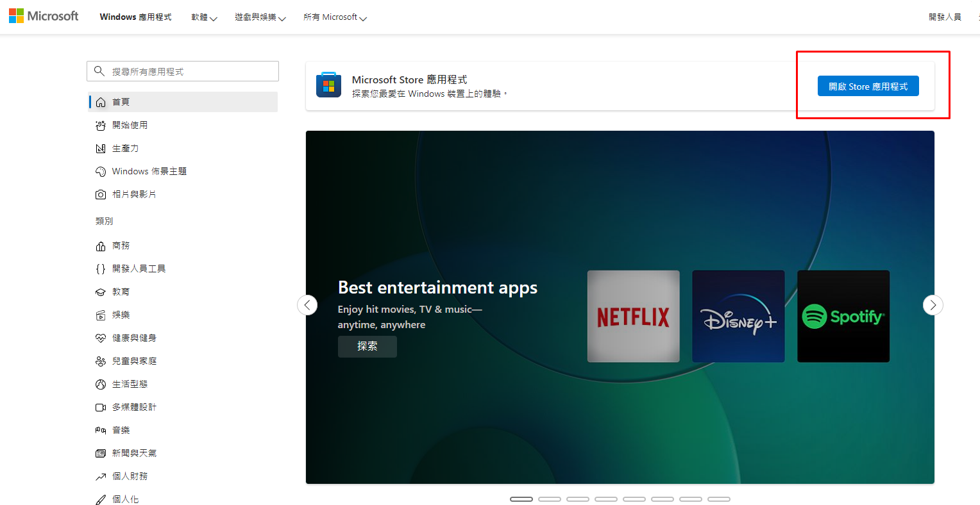
Task: Select first carousel page indicator
Action: [x=521, y=499]
